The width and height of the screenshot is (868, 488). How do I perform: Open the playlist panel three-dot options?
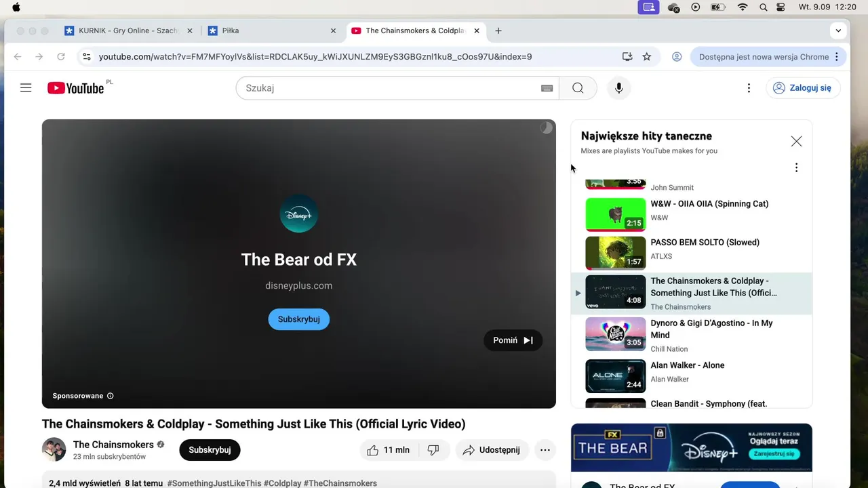pyautogui.click(x=796, y=167)
